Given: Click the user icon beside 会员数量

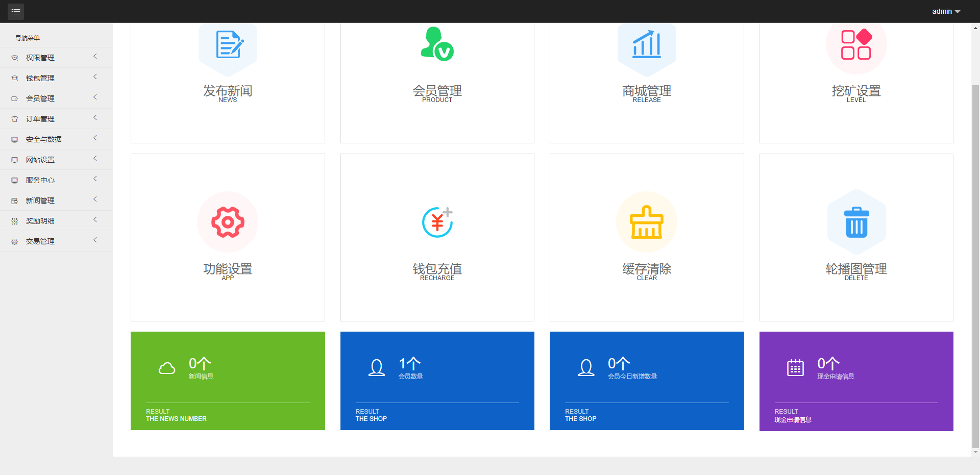Looking at the screenshot, I should (377, 368).
